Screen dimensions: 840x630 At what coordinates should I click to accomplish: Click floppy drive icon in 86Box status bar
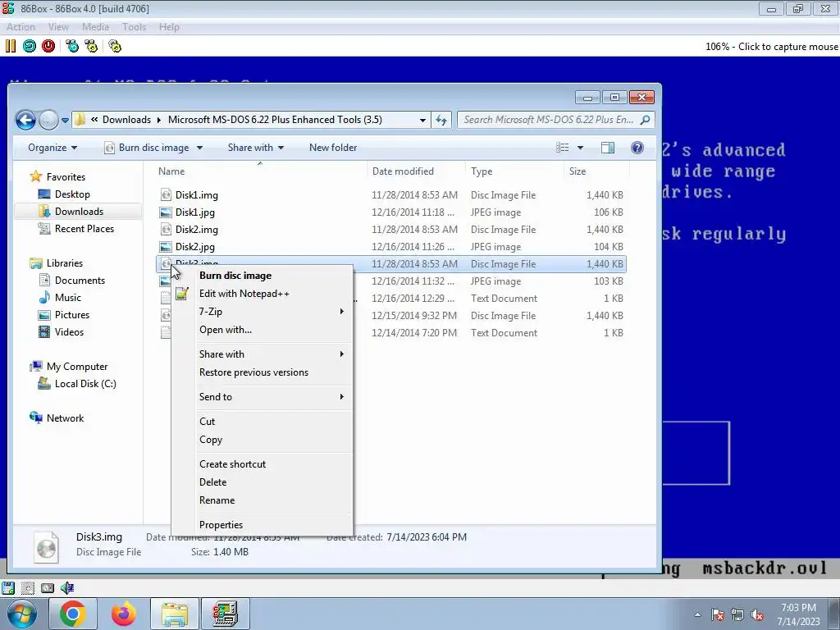click(x=8, y=587)
